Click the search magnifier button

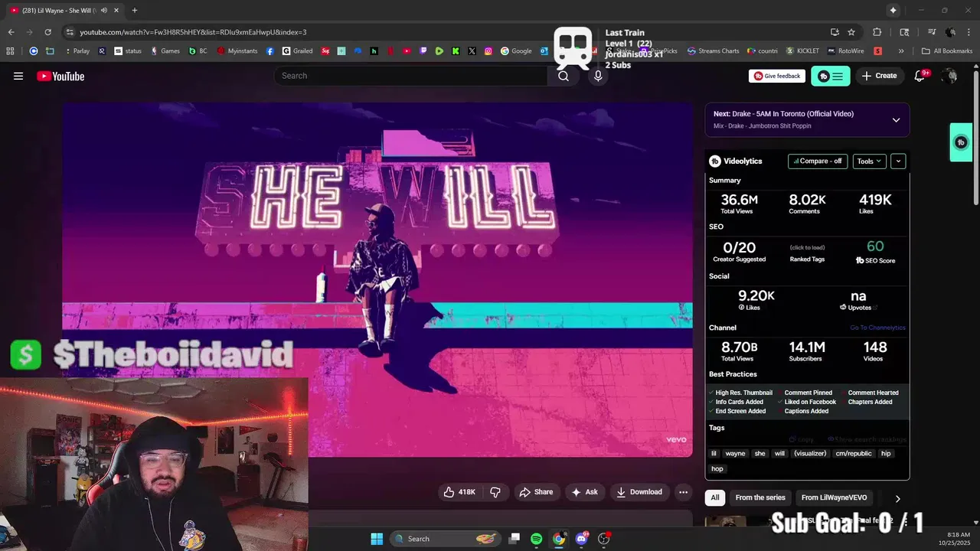click(x=563, y=76)
